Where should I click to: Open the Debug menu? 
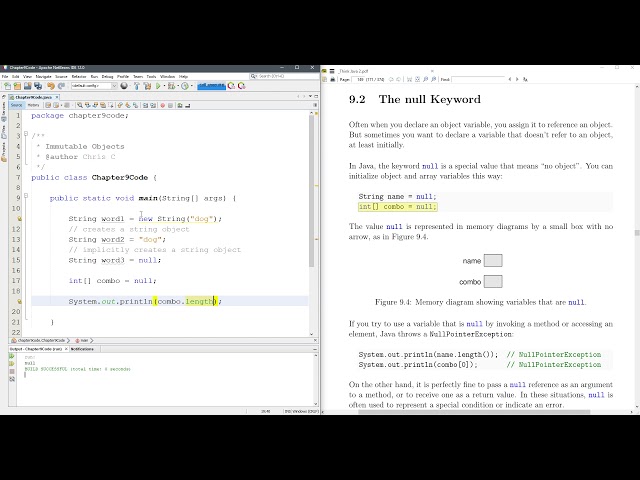coord(107,76)
